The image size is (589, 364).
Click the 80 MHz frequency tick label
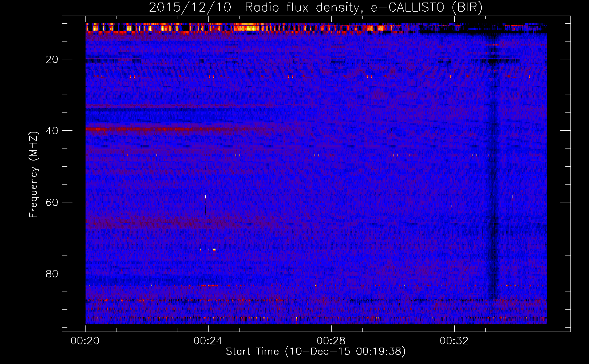52,274
